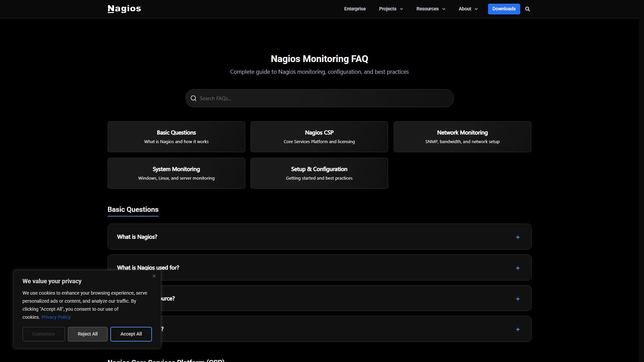Select the Setup & Configuration category card

319,173
